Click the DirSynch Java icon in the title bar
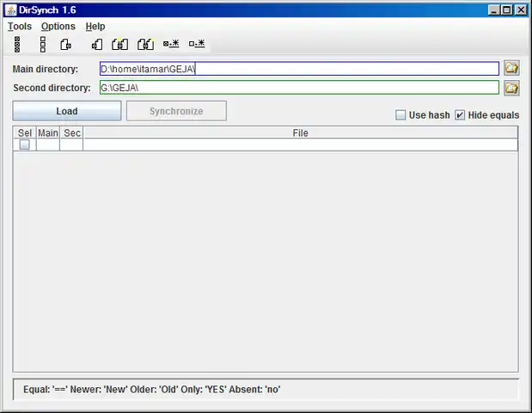Viewport: 532px width, 413px height. click(x=10, y=9)
